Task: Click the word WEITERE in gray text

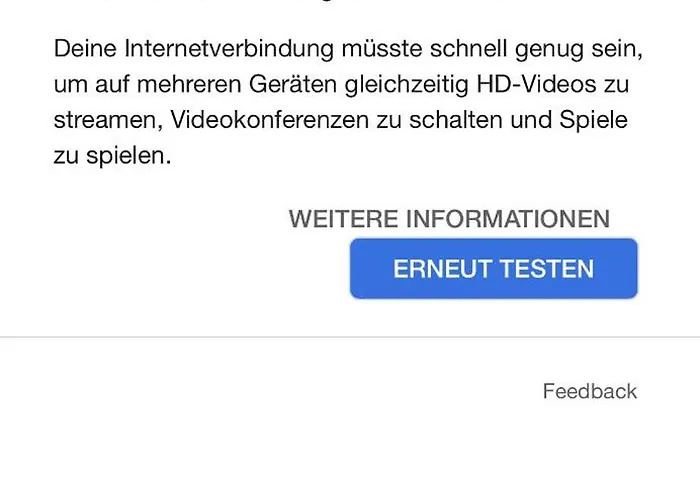Action: (x=343, y=219)
